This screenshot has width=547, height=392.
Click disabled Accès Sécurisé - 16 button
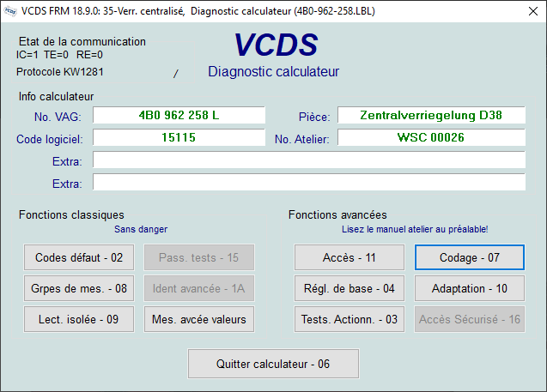click(470, 319)
